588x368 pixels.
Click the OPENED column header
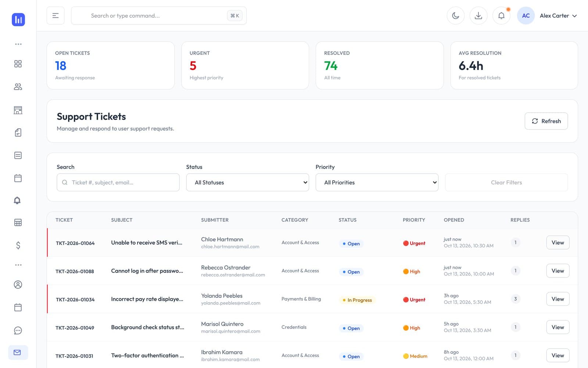tap(454, 220)
